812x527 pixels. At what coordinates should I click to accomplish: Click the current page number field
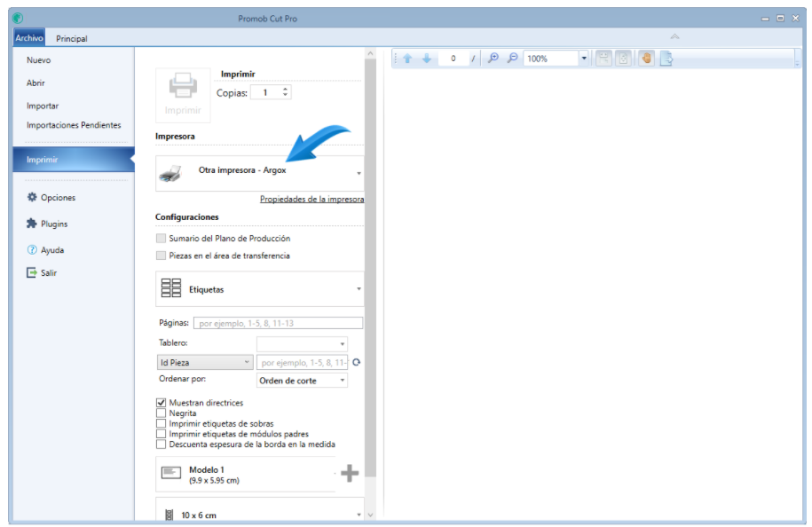click(x=453, y=59)
